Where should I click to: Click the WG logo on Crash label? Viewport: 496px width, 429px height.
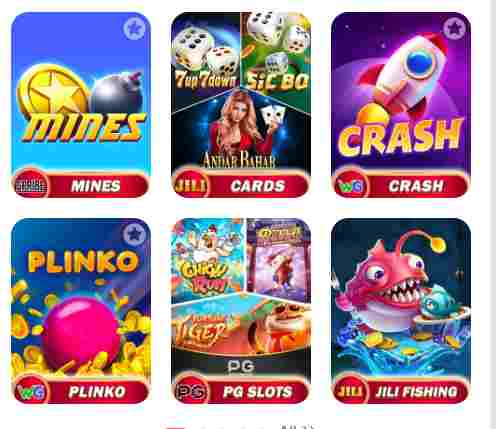coord(351,186)
